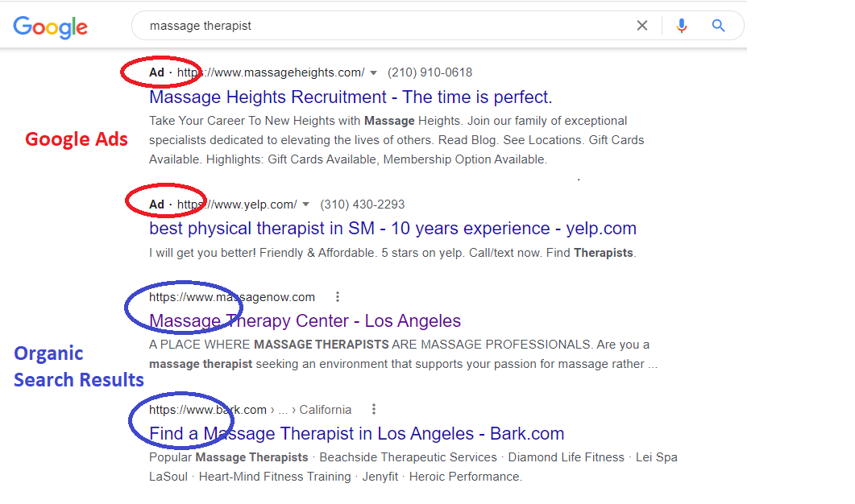Screen dimensions: 855x504
Task: Click the Google logo
Action: [x=50, y=27]
